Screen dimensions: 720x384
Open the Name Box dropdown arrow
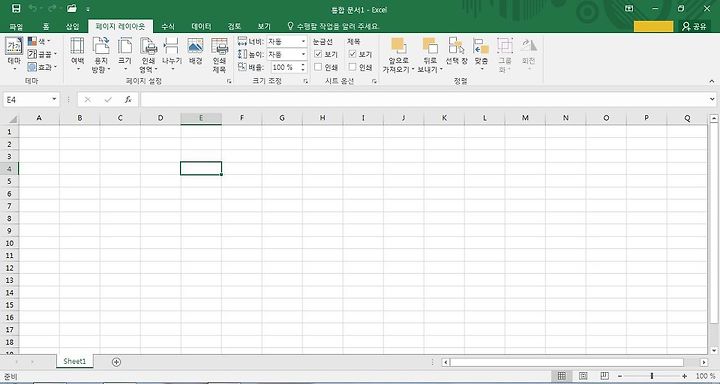54,99
